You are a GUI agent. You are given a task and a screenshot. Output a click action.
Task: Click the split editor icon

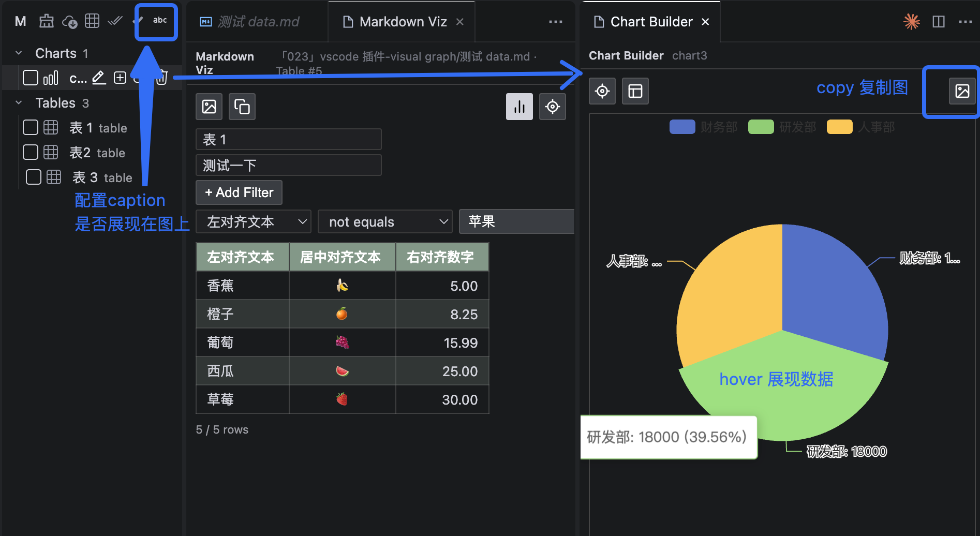[939, 21]
